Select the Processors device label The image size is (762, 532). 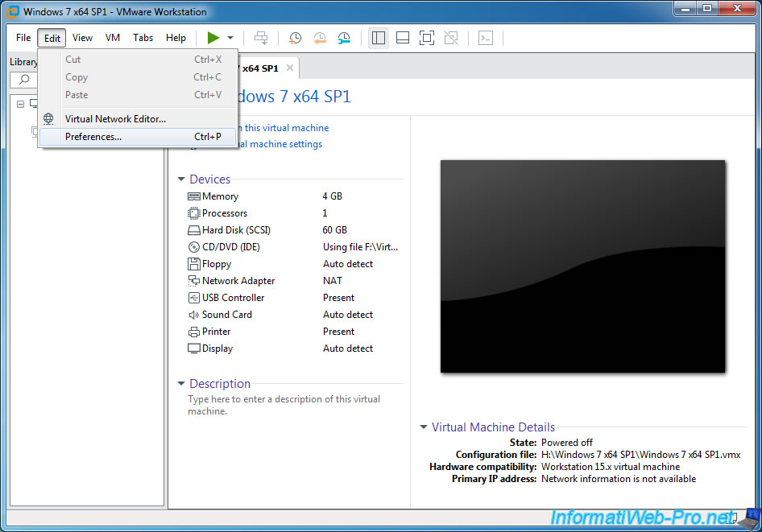click(225, 213)
